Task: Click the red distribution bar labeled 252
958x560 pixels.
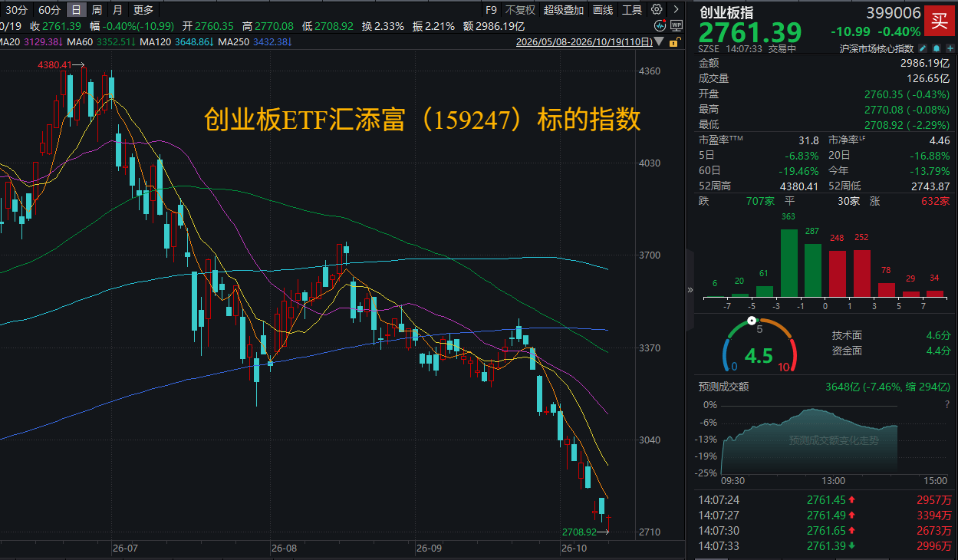Action: tap(862, 273)
